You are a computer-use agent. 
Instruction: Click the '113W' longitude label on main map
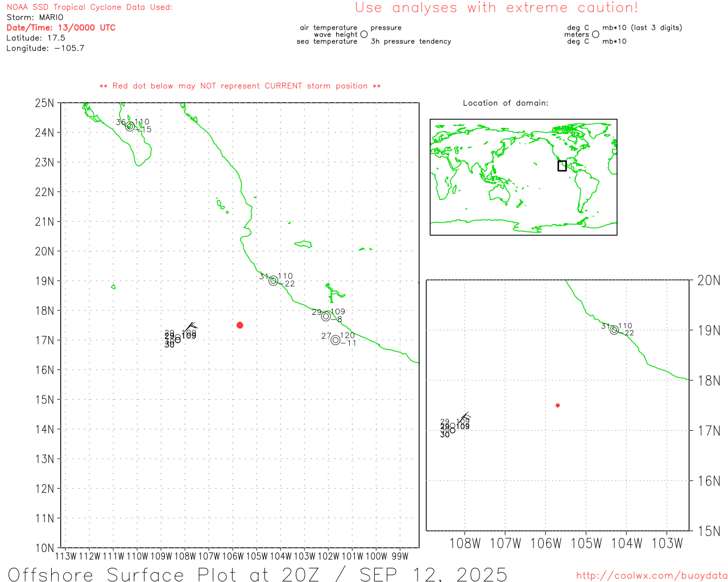click(x=65, y=556)
